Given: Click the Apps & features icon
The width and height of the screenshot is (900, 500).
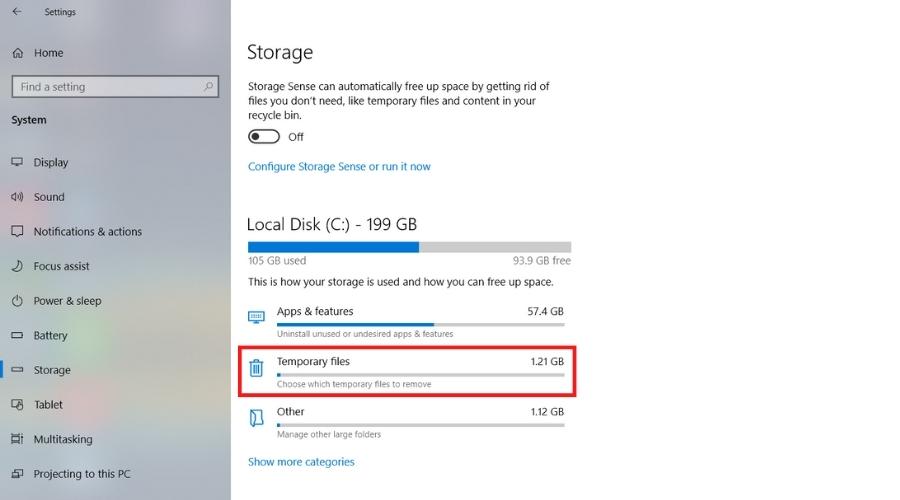Looking at the screenshot, I should tap(256, 317).
